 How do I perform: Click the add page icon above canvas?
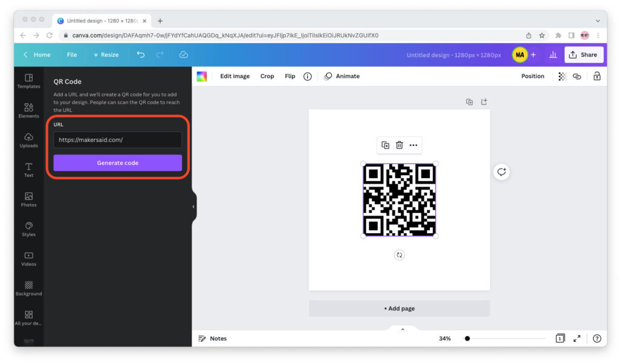484,102
